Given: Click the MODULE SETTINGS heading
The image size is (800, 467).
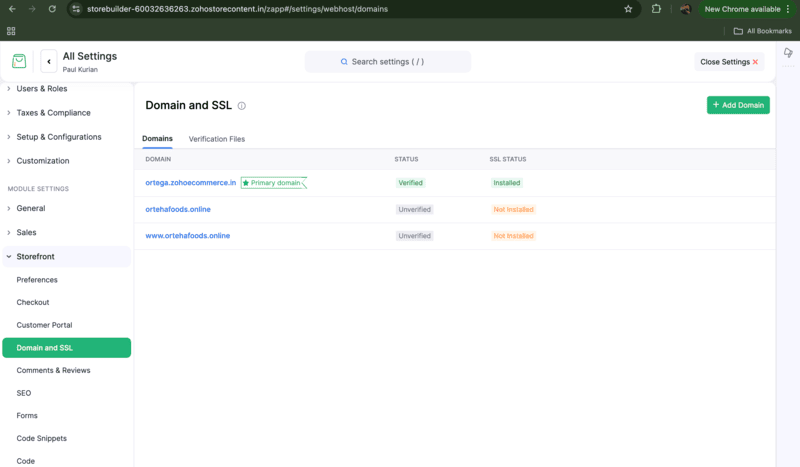Looking at the screenshot, I should click(x=38, y=189).
